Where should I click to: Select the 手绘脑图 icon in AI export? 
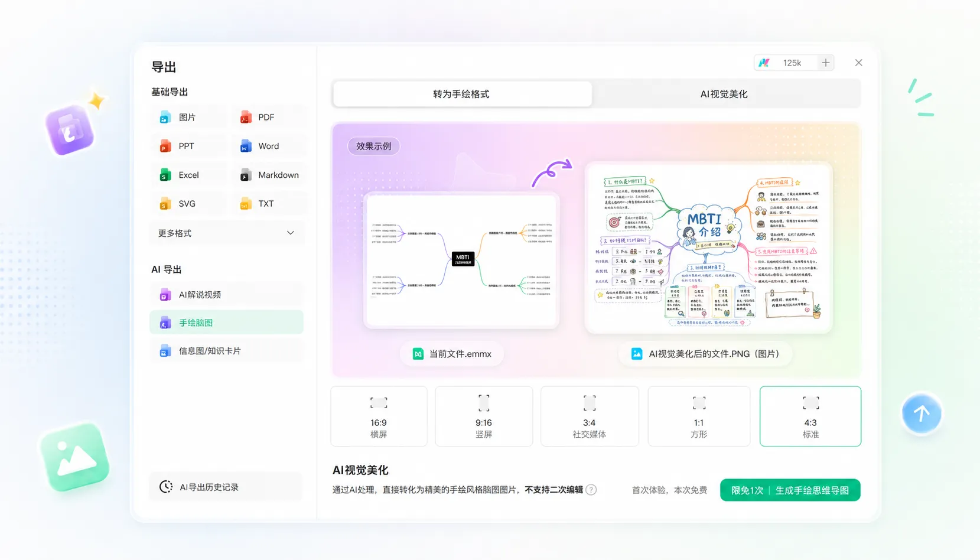[x=165, y=323]
